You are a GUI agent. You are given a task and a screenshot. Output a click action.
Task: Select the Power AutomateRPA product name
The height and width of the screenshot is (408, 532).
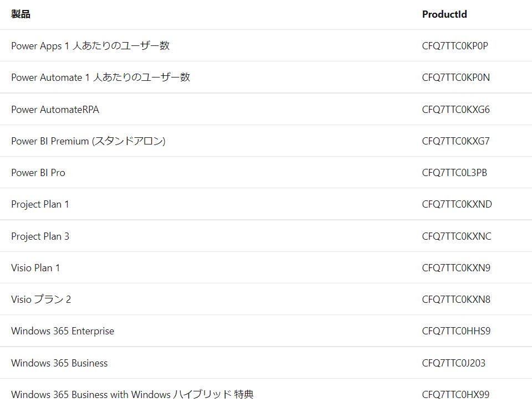click(x=55, y=110)
